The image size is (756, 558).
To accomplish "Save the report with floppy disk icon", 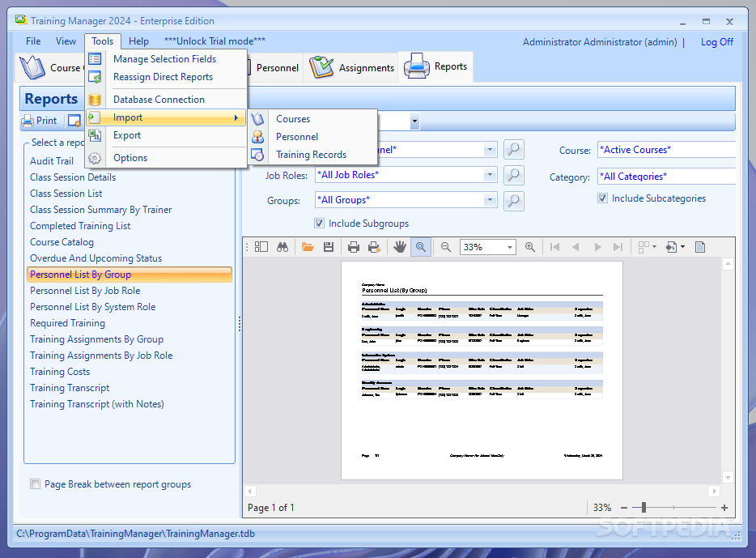I will (x=329, y=247).
